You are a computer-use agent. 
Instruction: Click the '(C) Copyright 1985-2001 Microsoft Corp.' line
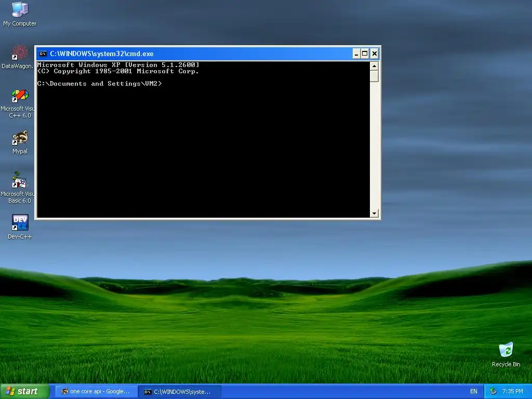[118, 71]
